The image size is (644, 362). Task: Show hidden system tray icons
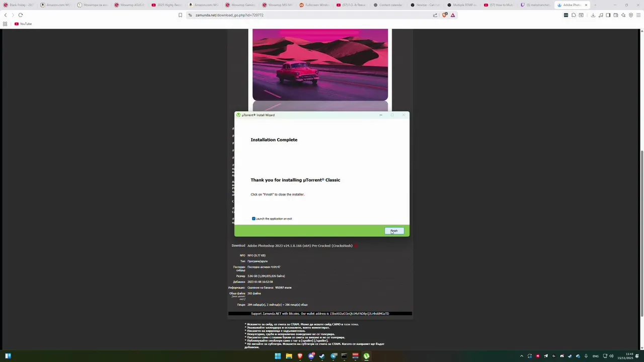click(522, 356)
